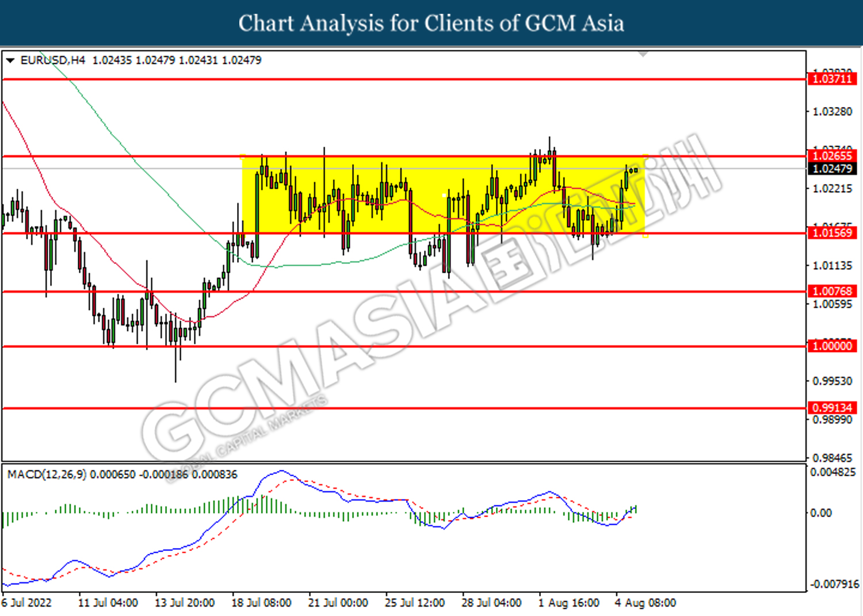Select the 13 Jul 20:00 time label
863x616 pixels.
[185, 603]
